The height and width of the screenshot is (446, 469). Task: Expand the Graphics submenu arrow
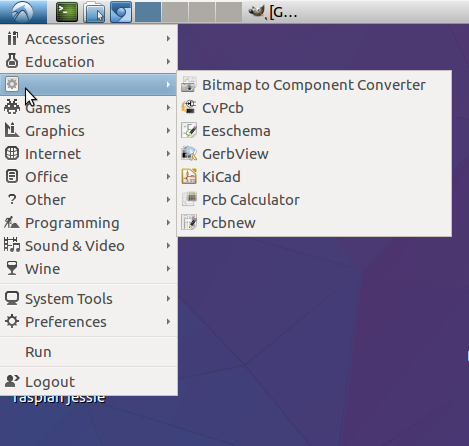[168, 131]
